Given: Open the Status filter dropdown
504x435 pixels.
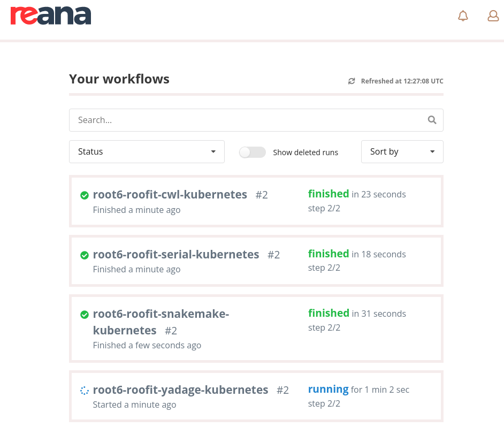Looking at the screenshot, I should click(147, 151).
